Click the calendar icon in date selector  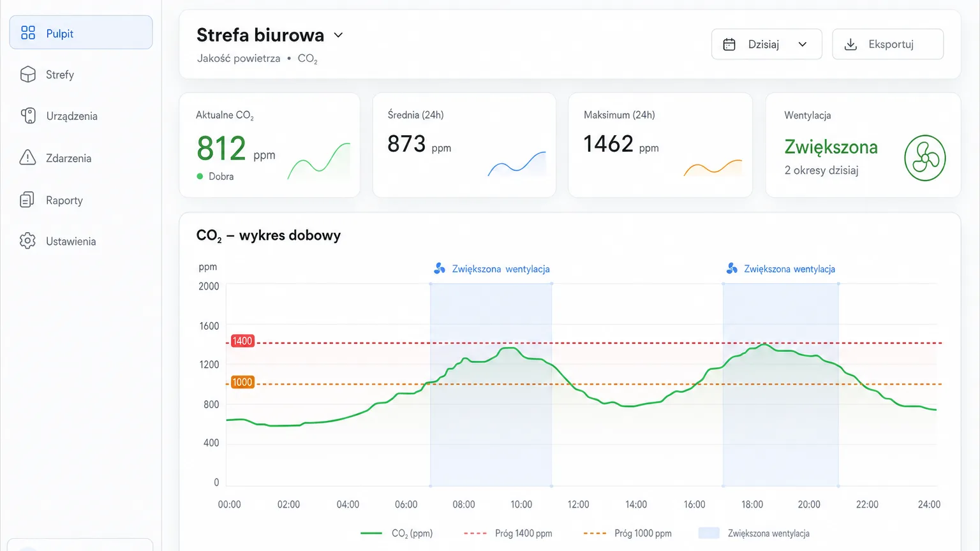729,45
